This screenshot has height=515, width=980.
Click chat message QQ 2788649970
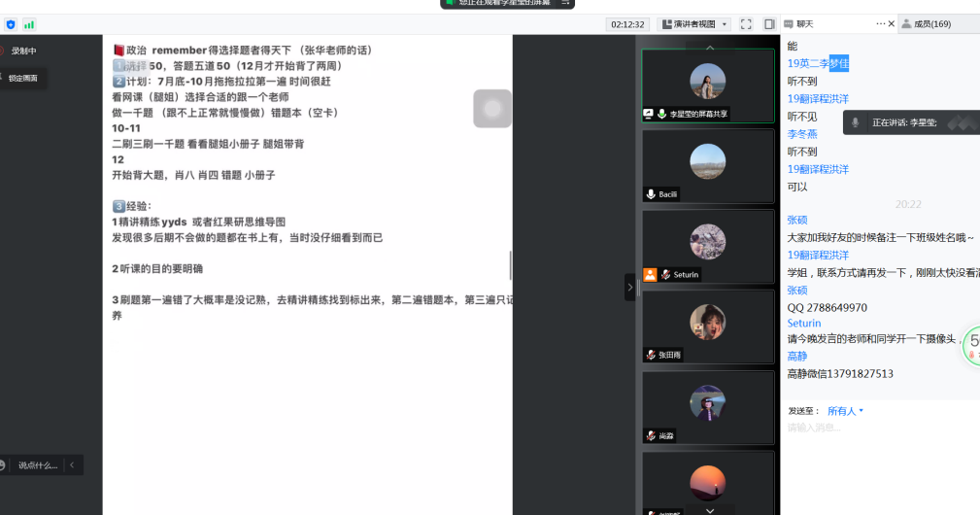click(x=827, y=307)
